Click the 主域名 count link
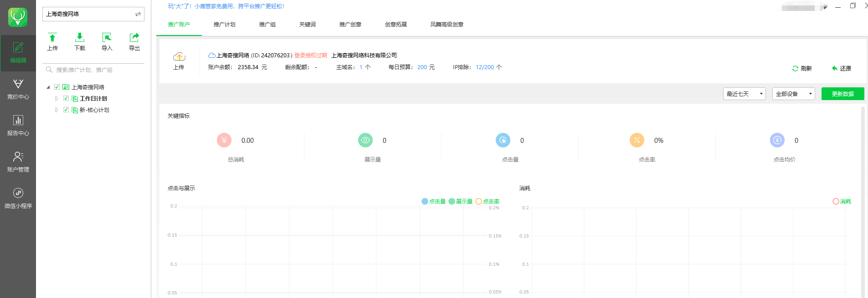868x298 pixels. 361,67
